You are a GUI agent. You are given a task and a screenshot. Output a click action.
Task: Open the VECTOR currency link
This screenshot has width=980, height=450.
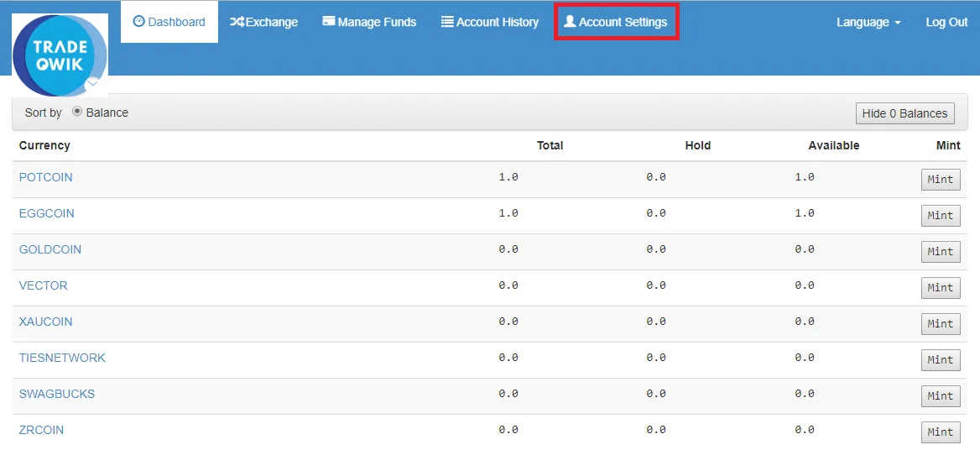click(43, 285)
